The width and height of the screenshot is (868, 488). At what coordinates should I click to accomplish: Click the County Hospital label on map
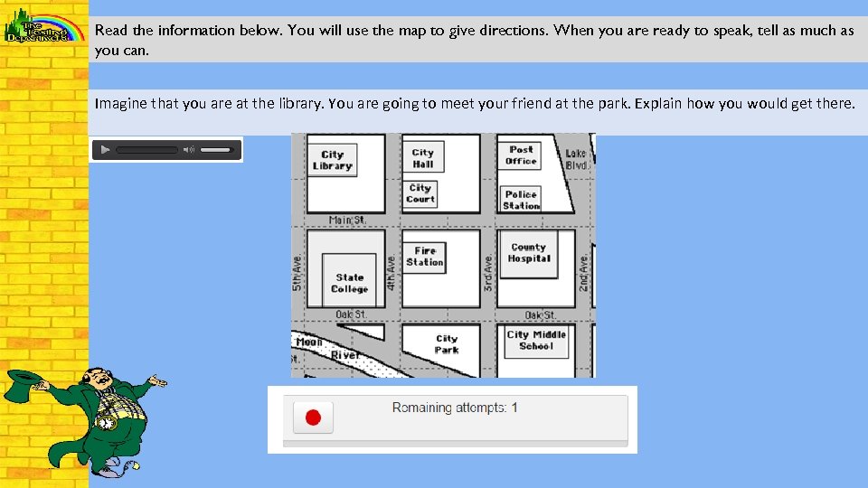tap(529, 253)
